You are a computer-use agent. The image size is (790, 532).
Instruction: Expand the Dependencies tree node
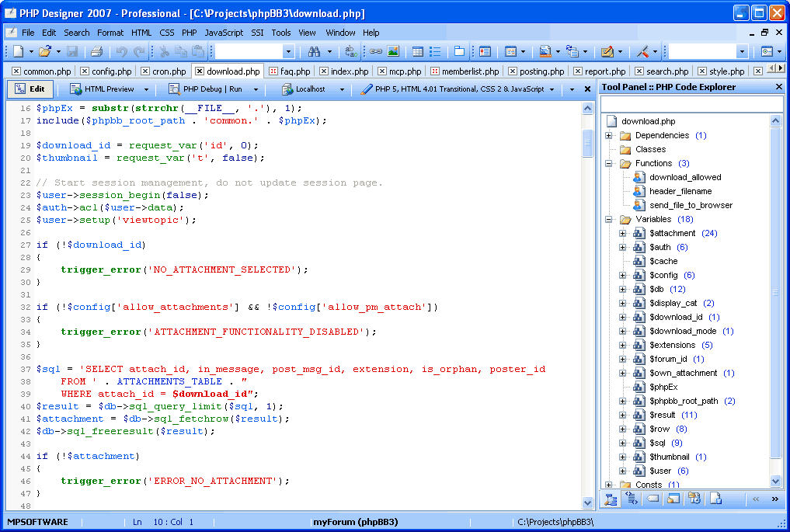click(609, 135)
